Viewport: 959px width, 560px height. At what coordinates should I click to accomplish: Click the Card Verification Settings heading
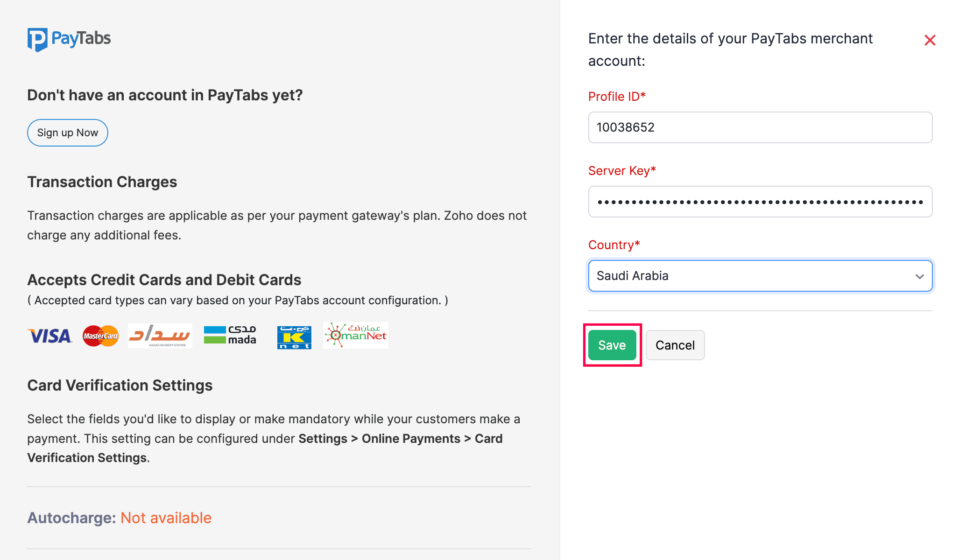click(120, 385)
